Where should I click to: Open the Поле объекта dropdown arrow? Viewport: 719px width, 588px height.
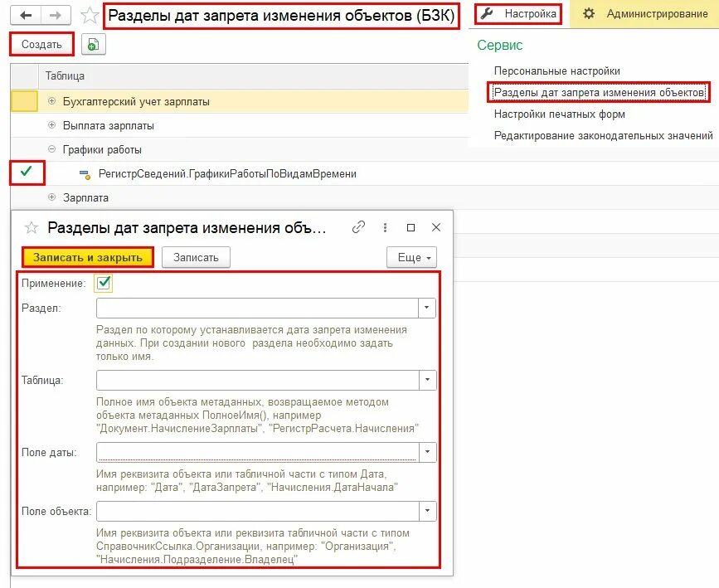click(427, 511)
